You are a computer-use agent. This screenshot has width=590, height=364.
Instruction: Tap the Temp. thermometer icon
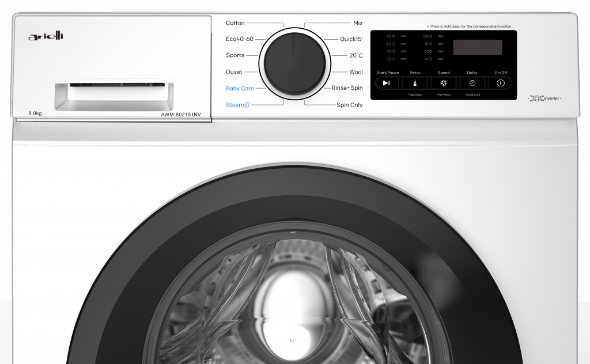point(415,83)
